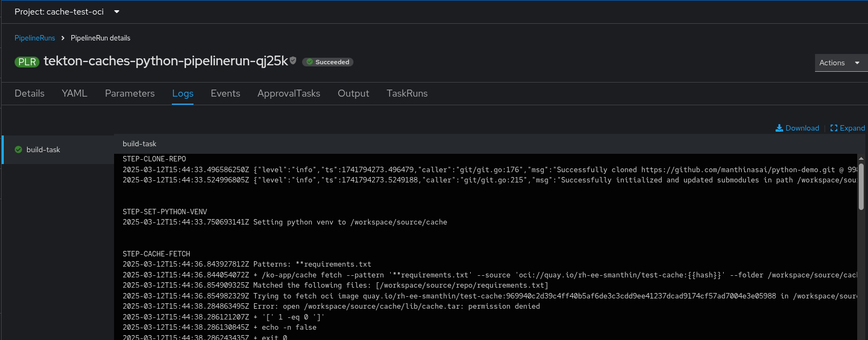Click the log panel vertical scrollbar thumb
The height and width of the screenshot is (340, 868).
(861, 186)
